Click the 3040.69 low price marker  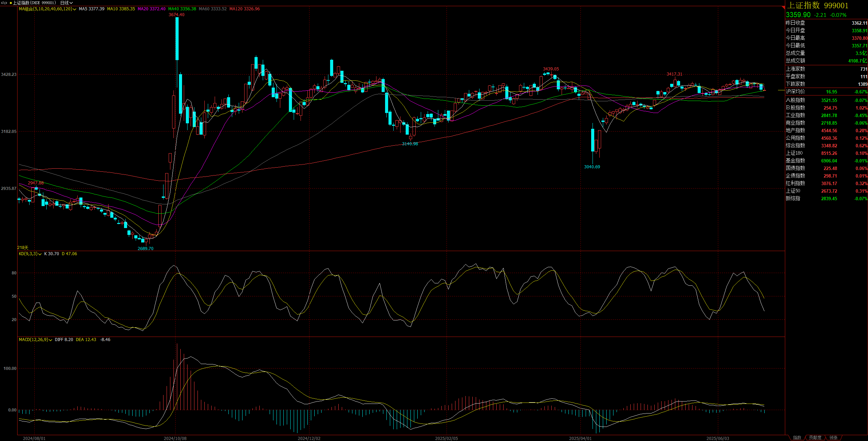click(592, 167)
